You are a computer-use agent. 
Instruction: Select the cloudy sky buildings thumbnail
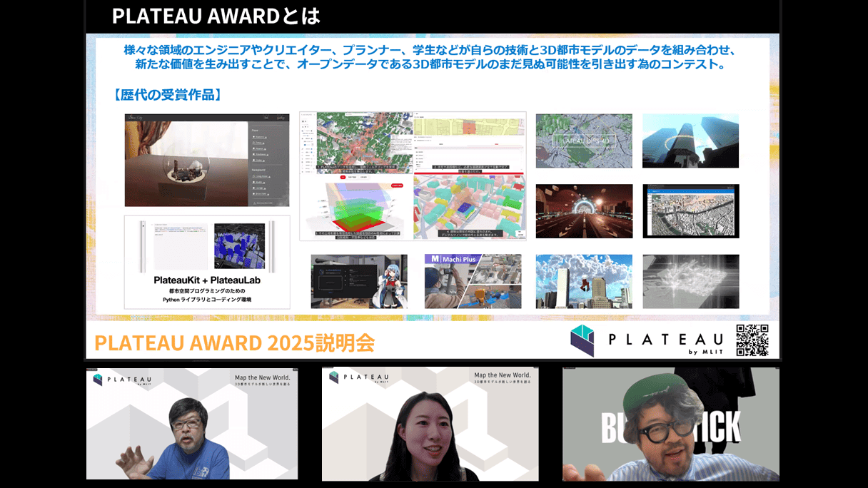point(584,281)
